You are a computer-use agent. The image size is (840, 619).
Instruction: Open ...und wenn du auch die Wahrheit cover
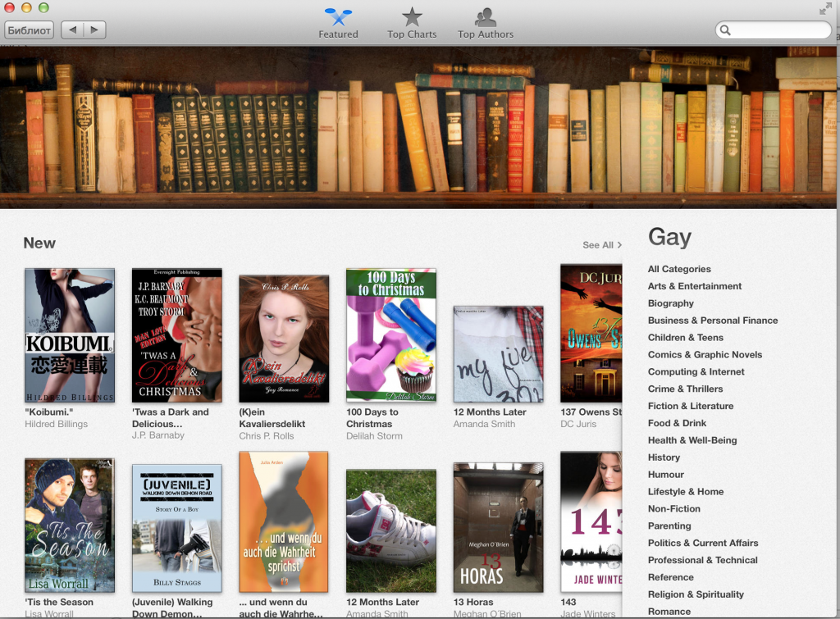tap(284, 522)
